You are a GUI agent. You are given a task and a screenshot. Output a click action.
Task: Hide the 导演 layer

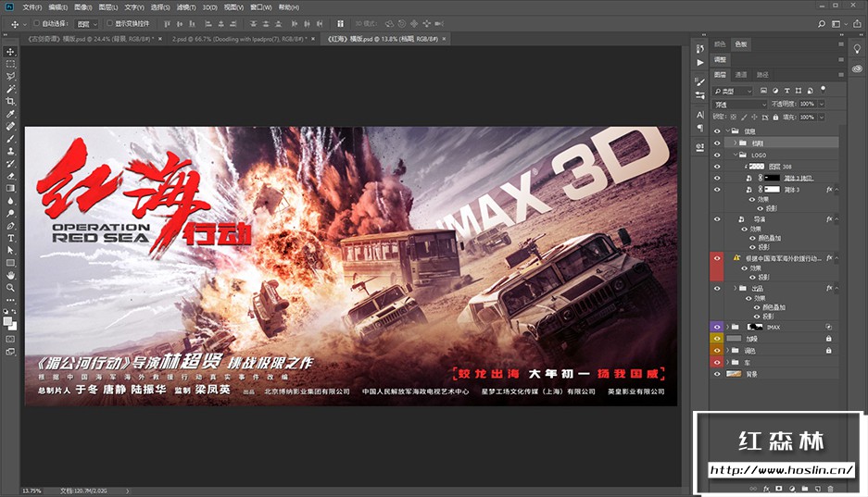(x=717, y=219)
